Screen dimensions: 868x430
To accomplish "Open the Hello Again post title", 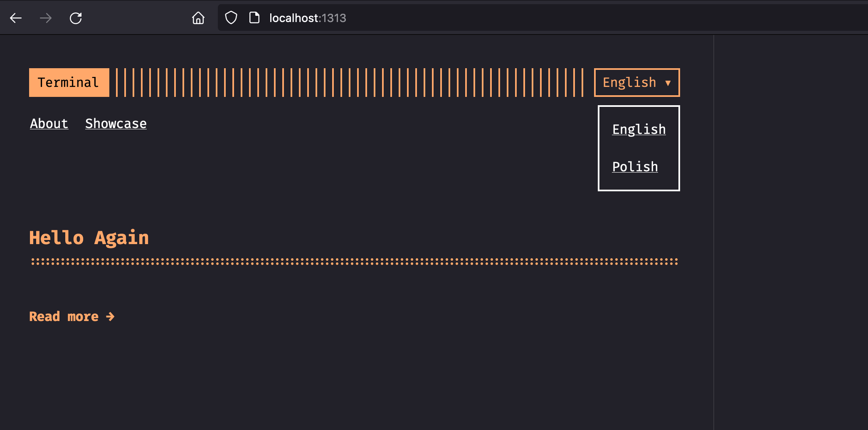I will click(89, 237).
